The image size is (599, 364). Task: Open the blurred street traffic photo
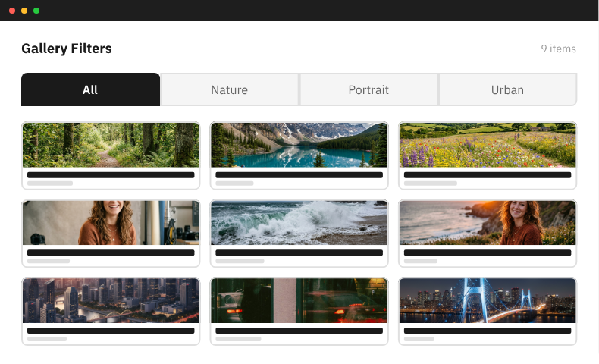[x=299, y=301]
